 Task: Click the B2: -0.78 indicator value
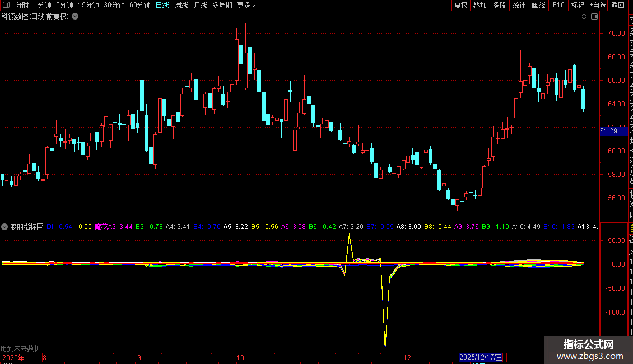(150, 227)
